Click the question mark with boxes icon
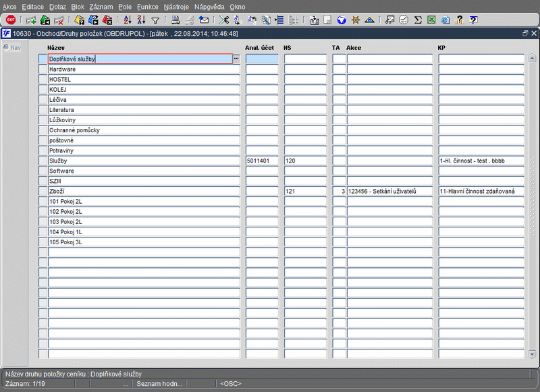 pos(459,20)
